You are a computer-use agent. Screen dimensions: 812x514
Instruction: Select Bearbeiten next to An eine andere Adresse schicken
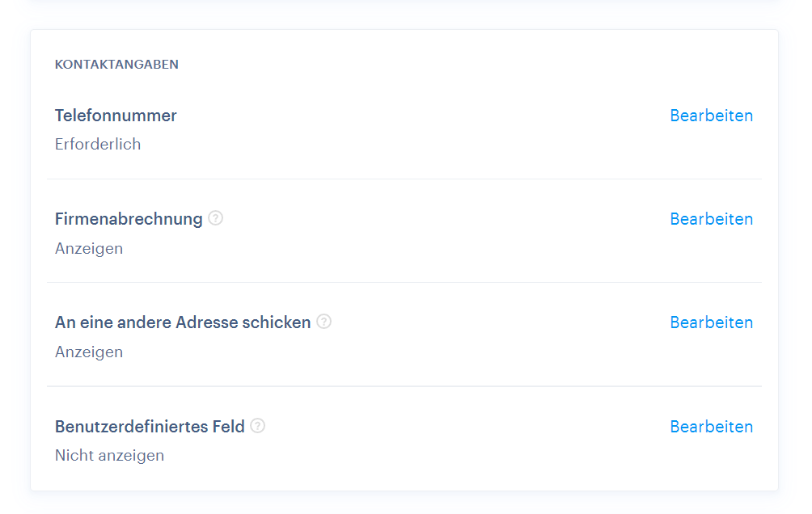(x=711, y=322)
